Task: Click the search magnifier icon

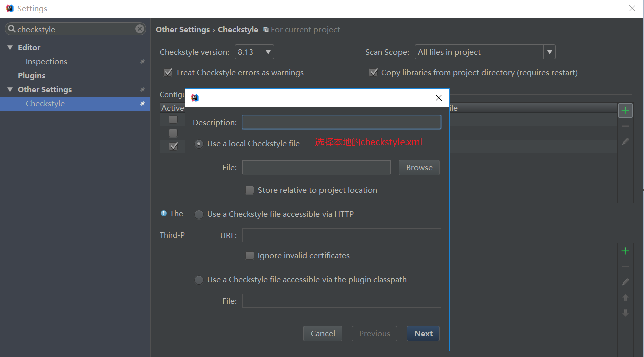Action: point(11,29)
